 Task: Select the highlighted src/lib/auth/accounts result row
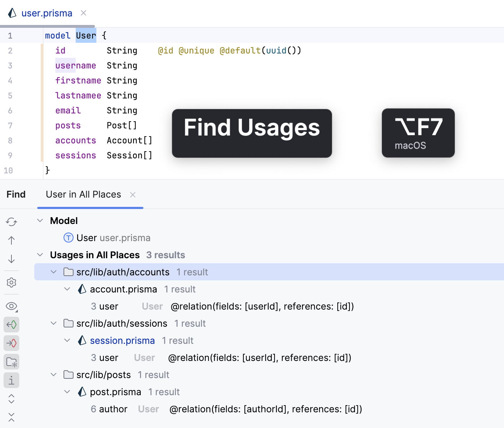[123, 272]
